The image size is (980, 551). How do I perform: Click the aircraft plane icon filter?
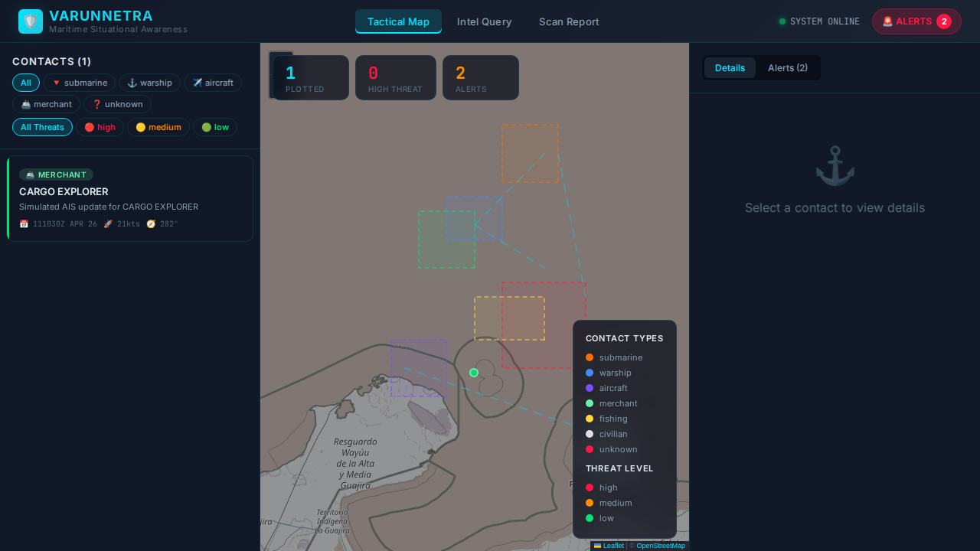tap(197, 83)
